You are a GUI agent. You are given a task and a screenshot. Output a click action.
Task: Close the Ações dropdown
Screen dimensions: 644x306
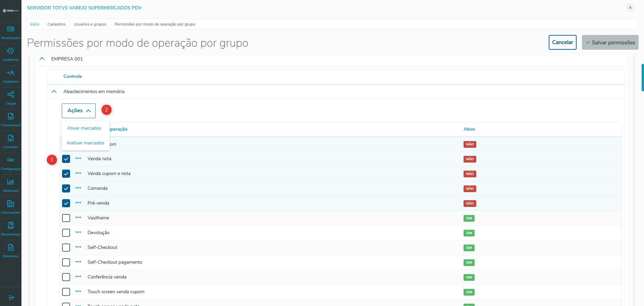[78, 111]
